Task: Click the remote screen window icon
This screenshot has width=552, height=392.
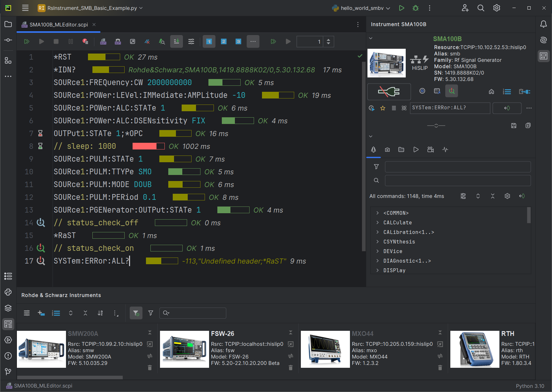Action: (437, 91)
